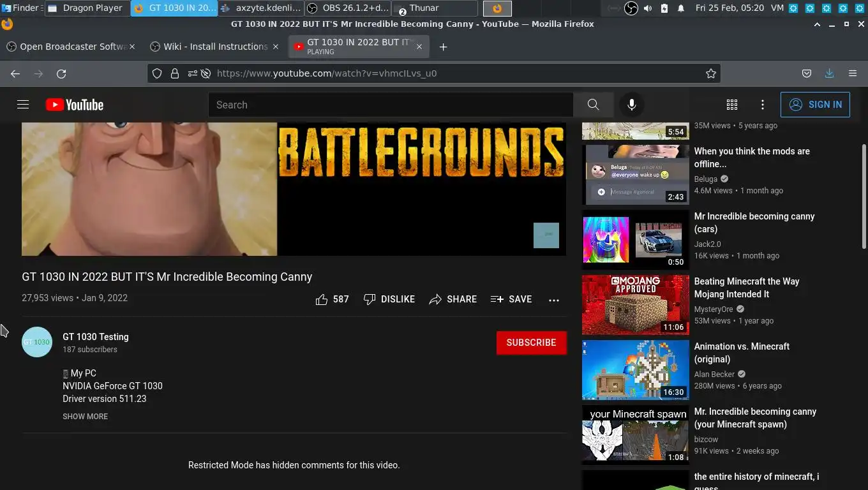
Task: Share the video
Action: [453, 299]
